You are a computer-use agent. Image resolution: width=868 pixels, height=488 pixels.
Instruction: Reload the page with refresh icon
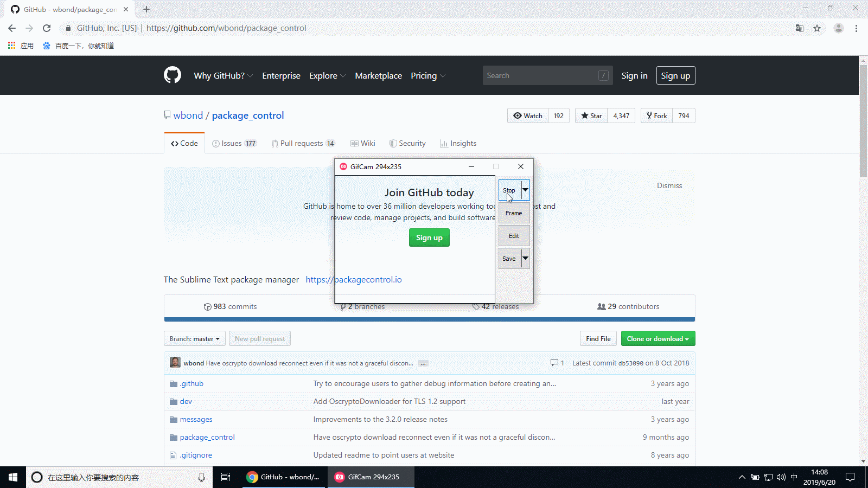point(47,28)
